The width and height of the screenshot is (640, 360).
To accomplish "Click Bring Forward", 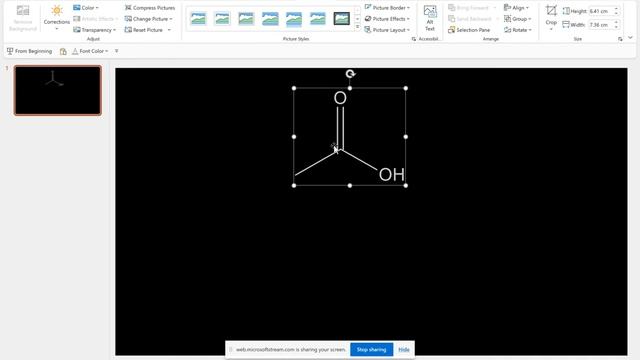I will 468,8.
